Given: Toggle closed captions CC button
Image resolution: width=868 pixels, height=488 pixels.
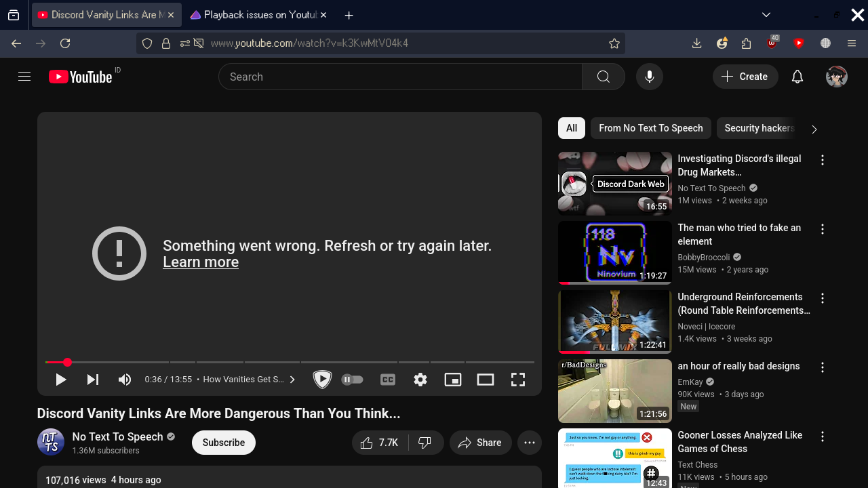Looking at the screenshot, I should pos(388,380).
